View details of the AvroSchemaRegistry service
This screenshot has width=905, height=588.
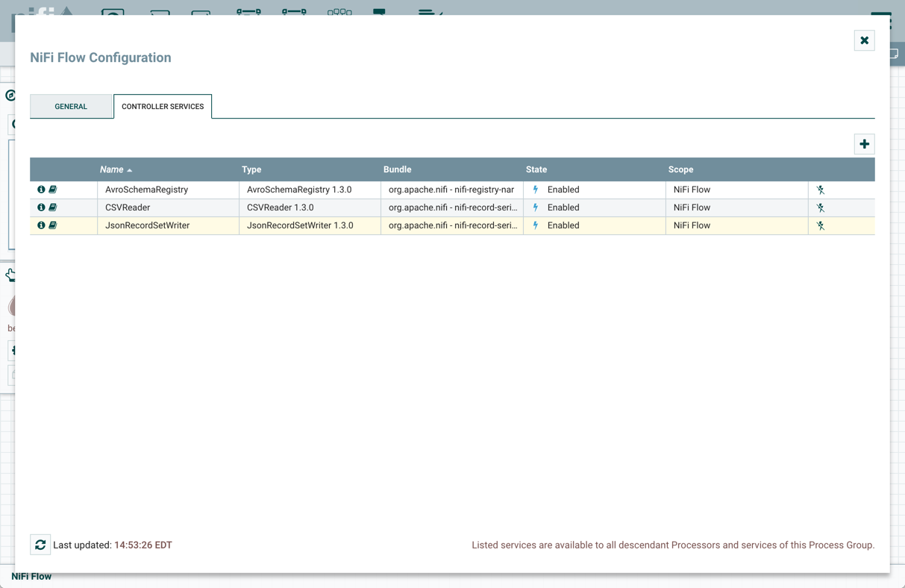coord(42,190)
